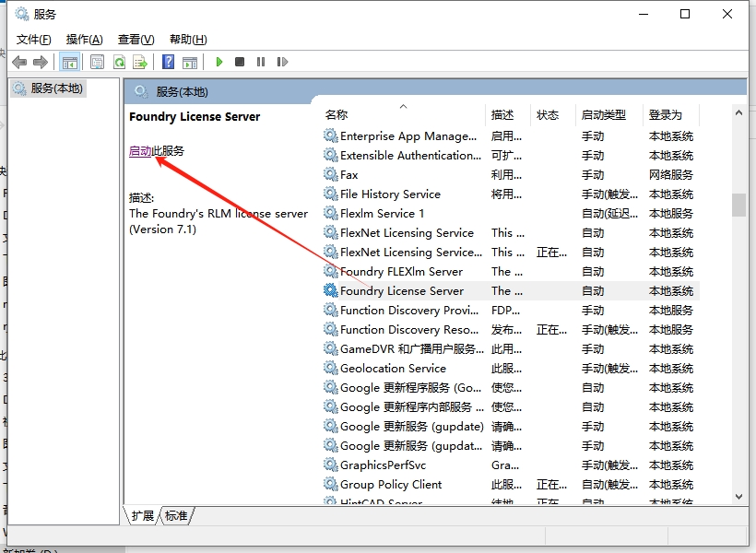
Task: Open the Properties toolbar icon
Action: (x=97, y=62)
